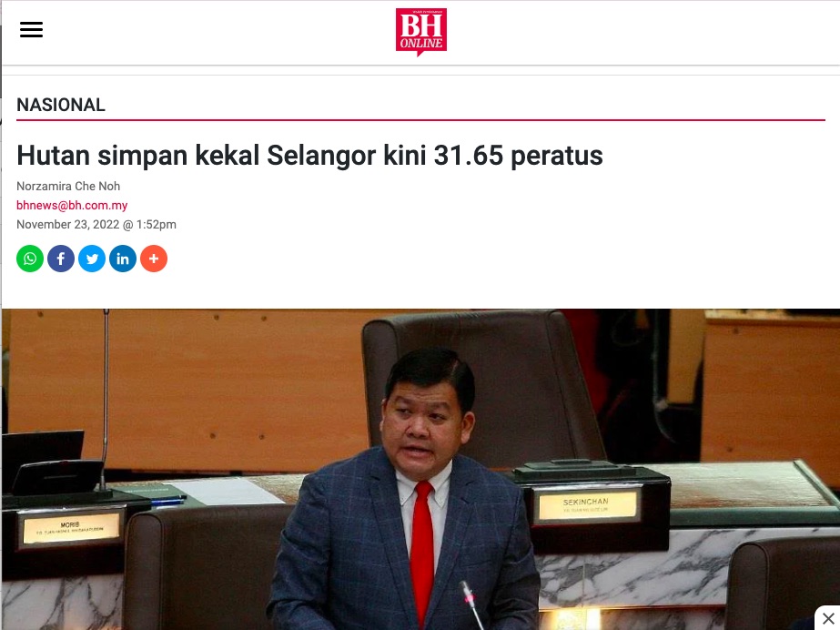Viewport: 840px width, 630px height.
Task: Open the hamburger navigation menu
Action: pos(31,29)
